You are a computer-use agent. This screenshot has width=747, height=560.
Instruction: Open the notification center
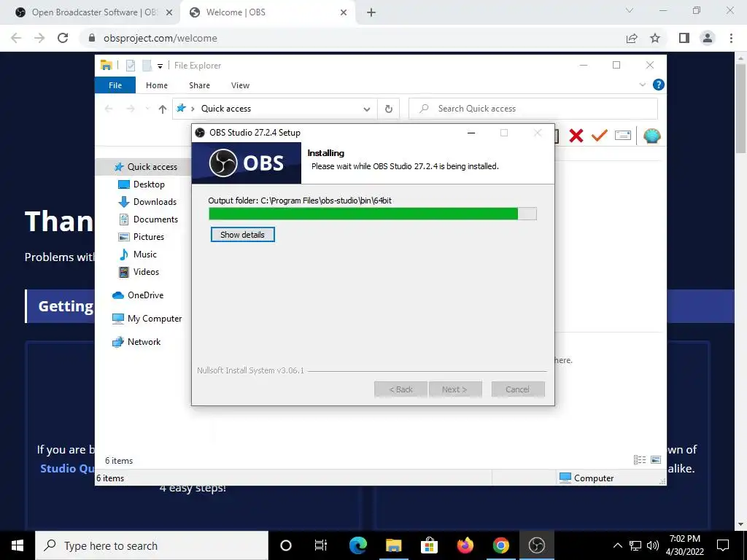point(723,545)
